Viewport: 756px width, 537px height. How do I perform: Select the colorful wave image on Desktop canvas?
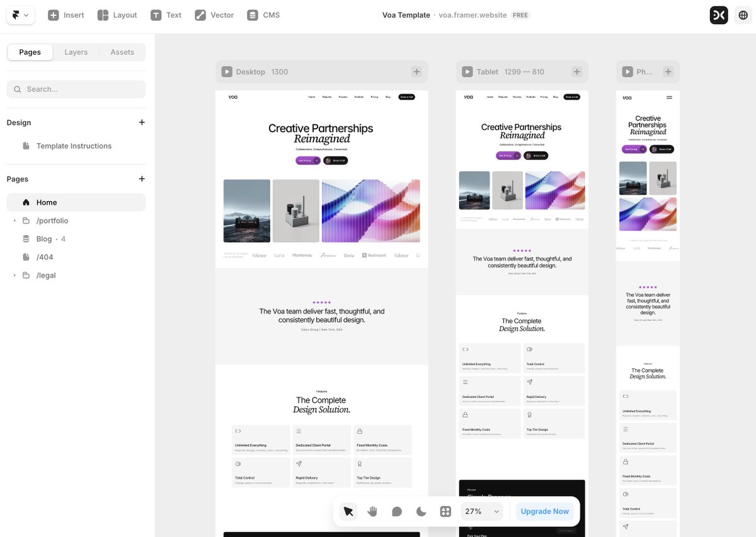[371, 211]
